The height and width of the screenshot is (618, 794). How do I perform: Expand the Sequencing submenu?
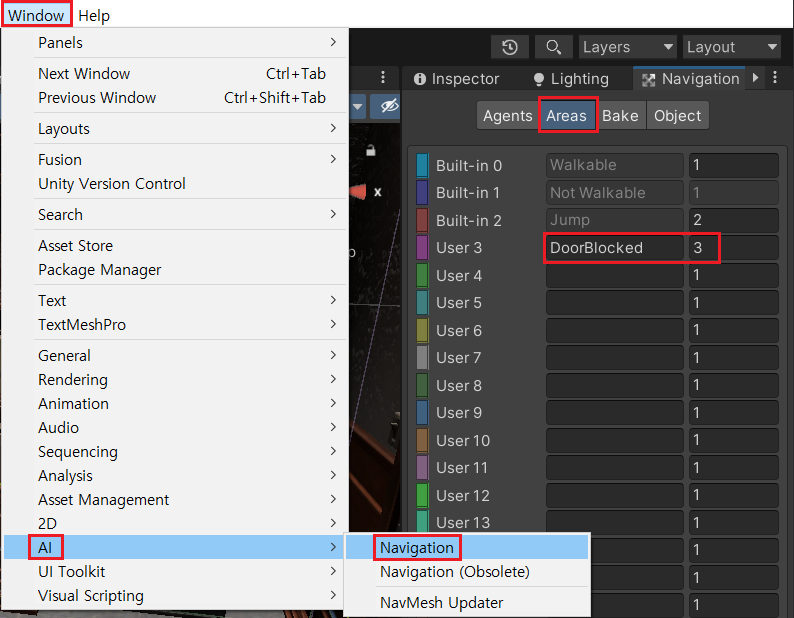tap(175, 451)
